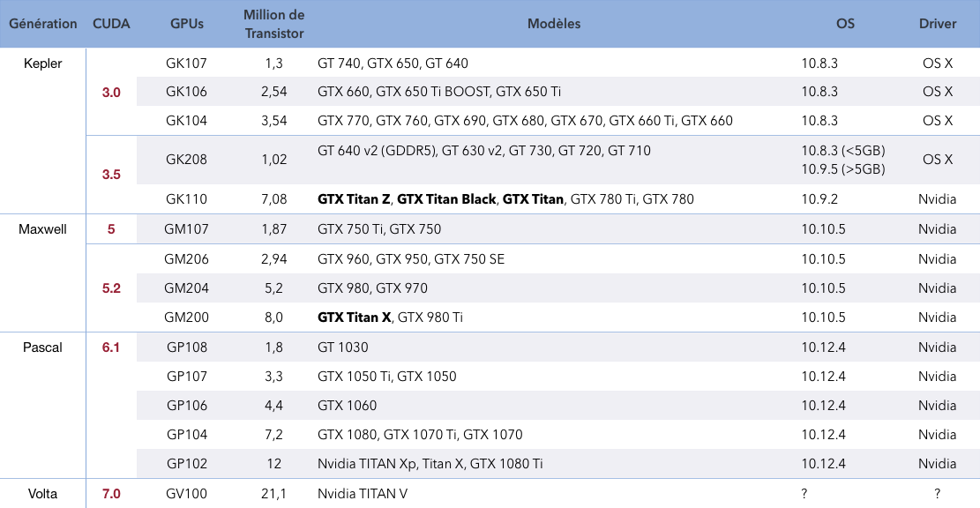The image size is (980, 508).
Task: Click transistor count 12 for GP102
Action: point(273,464)
